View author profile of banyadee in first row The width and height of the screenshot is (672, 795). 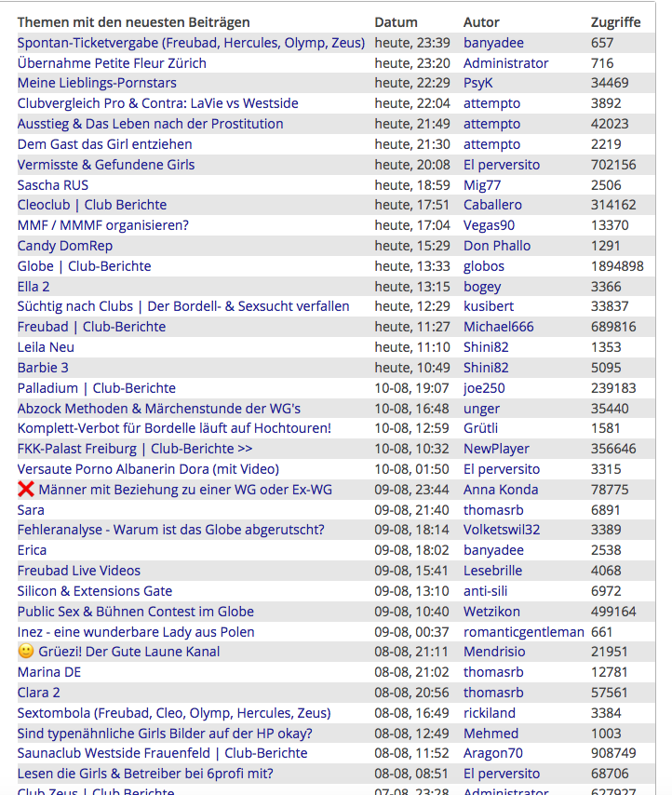click(x=493, y=43)
